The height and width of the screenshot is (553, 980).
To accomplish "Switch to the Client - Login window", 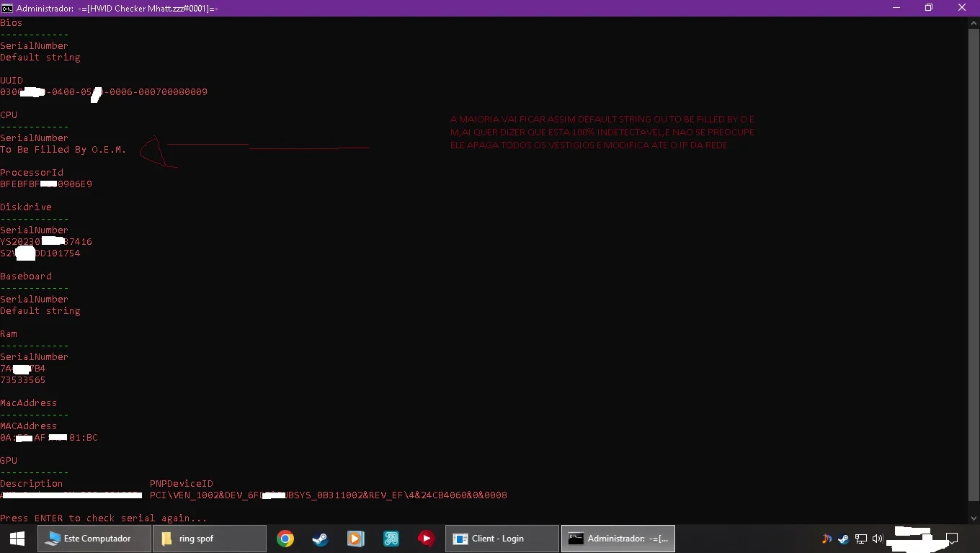I will click(x=502, y=539).
